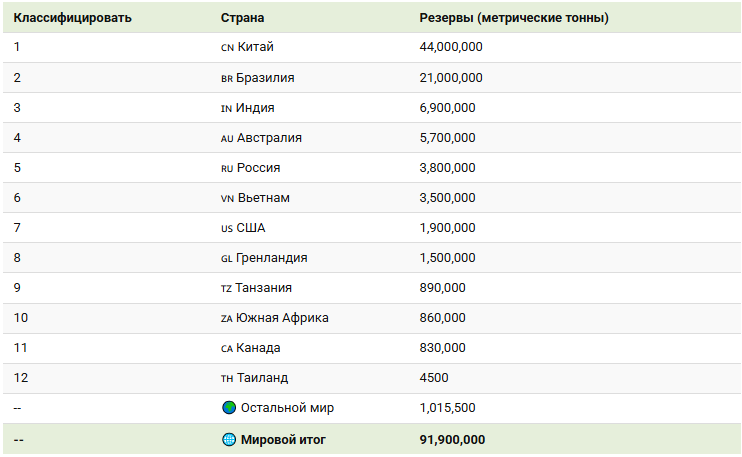This screenshot has width=742, height=457.
Task: Click the Brazil BR flag code icon
Action: pyautogui.click(x=226, y=78)
